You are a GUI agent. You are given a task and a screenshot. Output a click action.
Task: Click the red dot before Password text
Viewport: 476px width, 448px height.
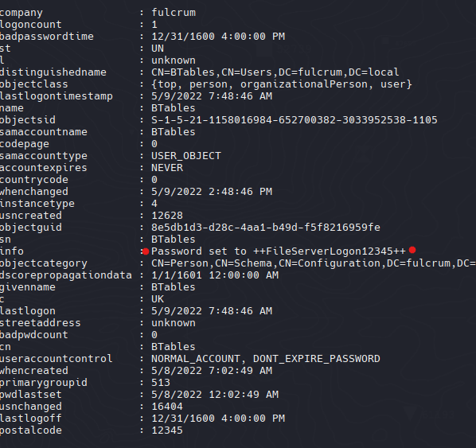click(146, 251)
